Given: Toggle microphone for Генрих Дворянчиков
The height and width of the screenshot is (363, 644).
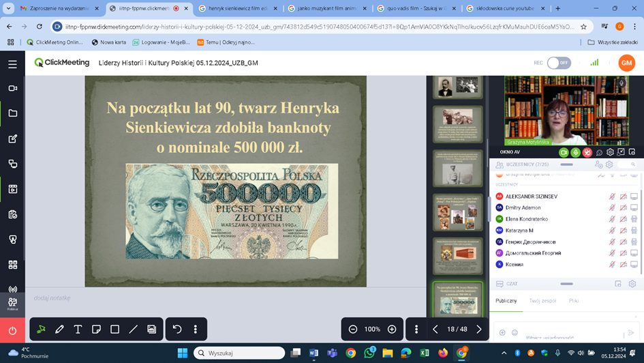Looking at the screenshot, I should pyautogui.click(x=612, y=242).
